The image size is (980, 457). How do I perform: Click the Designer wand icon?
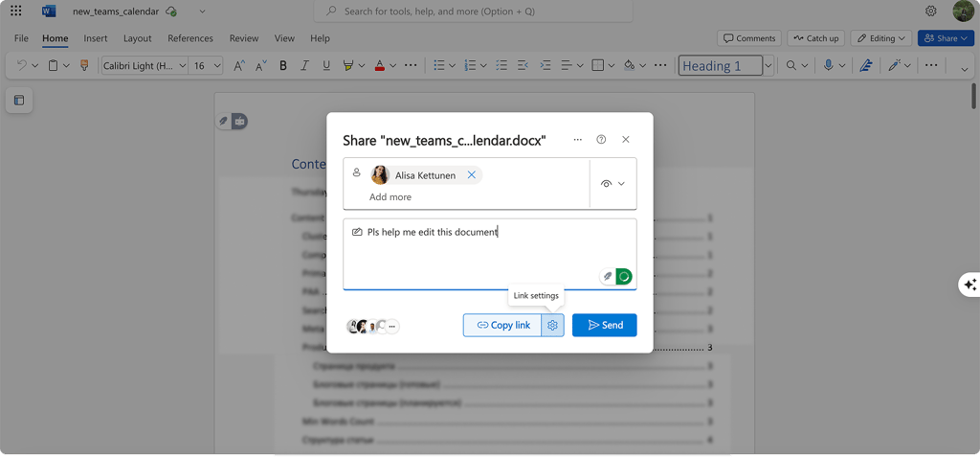895,65
